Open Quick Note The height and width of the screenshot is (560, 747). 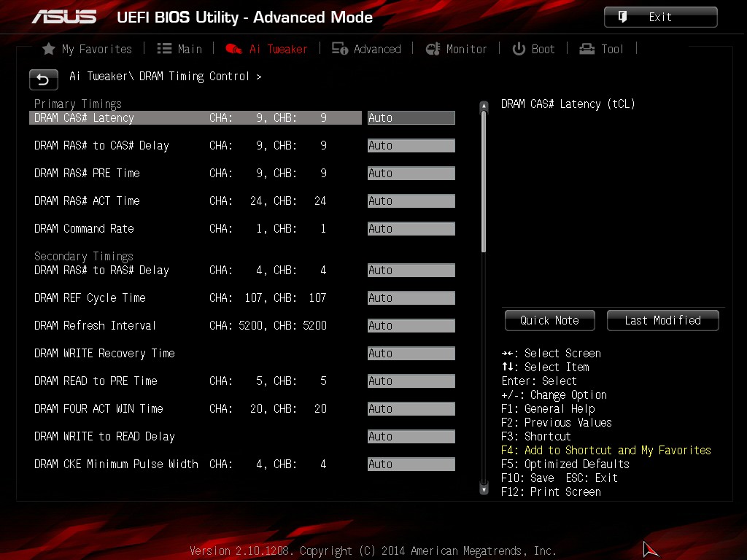click(x=550, y=321)
